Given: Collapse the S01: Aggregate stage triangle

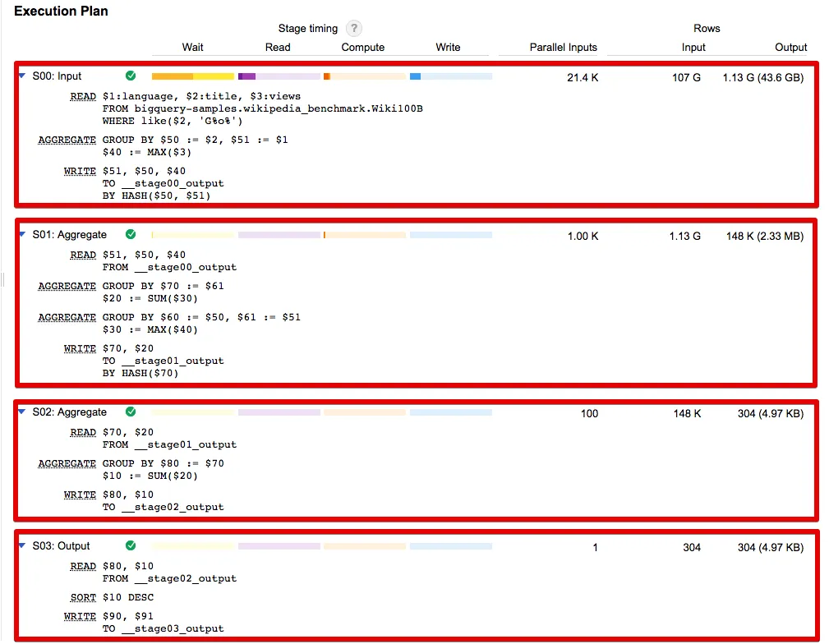Looking at the screenshot, I should coord(22,234).
